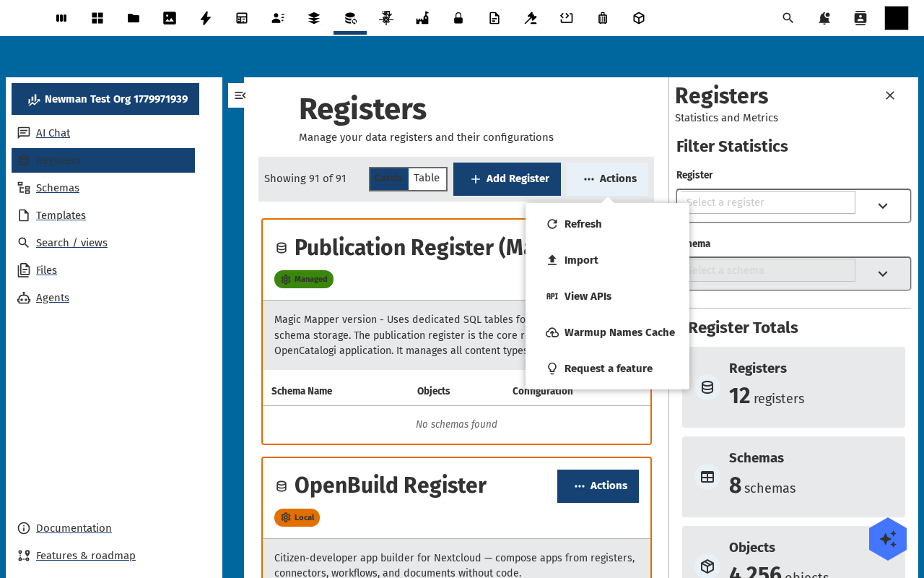This screenshot has height=578, width=924.
Task: Open the user avatar menu
Action: click(897, 18)
